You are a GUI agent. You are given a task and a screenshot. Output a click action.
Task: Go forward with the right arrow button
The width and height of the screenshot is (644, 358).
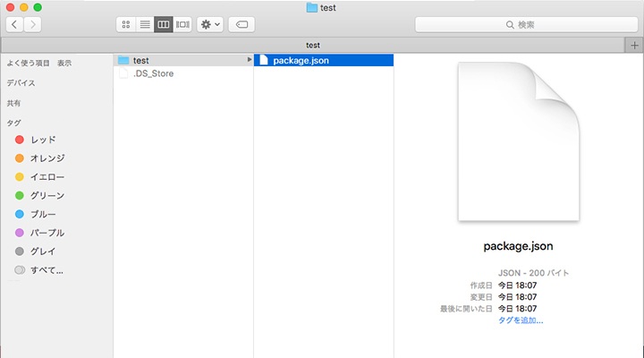click(x=34, y=24)
